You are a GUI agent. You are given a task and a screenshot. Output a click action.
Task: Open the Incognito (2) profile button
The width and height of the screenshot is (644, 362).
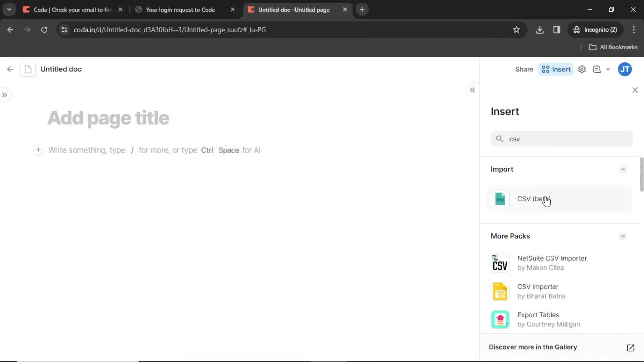[595, 30]
